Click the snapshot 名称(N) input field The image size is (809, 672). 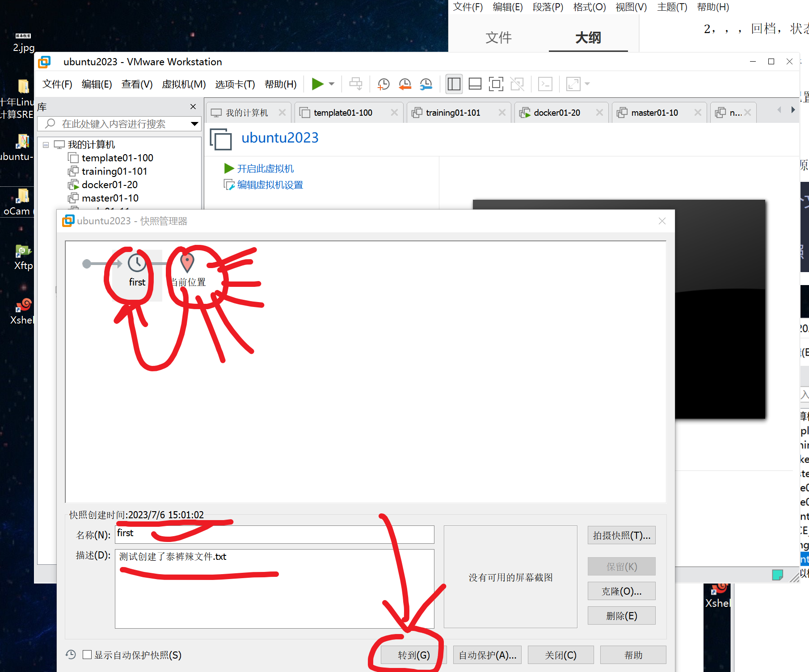click(274, 534)
